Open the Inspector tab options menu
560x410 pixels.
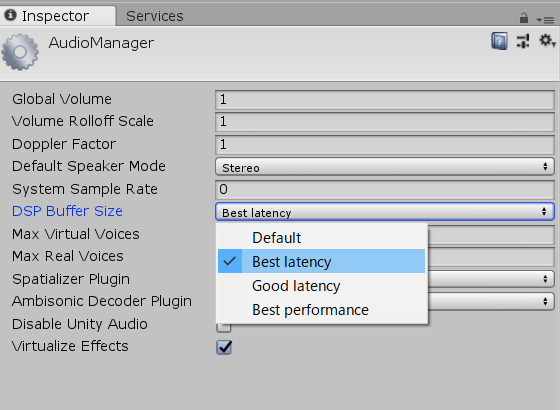click(545, 20)
